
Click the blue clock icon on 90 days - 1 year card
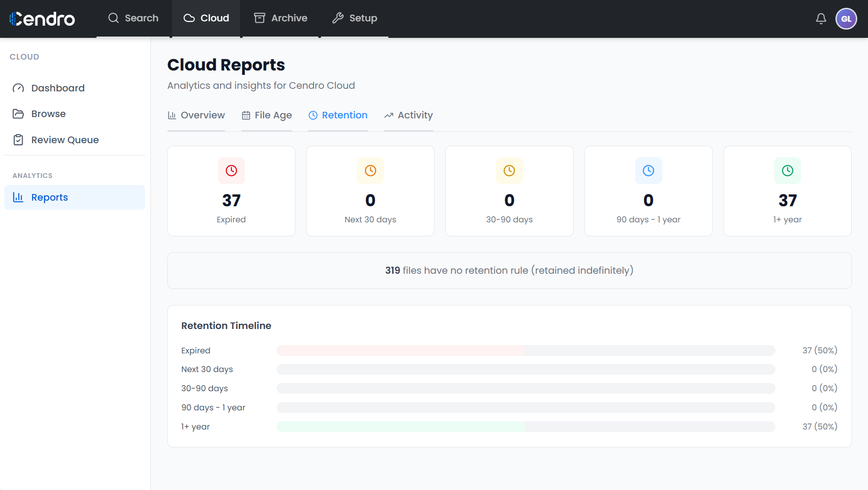point(648,171)
